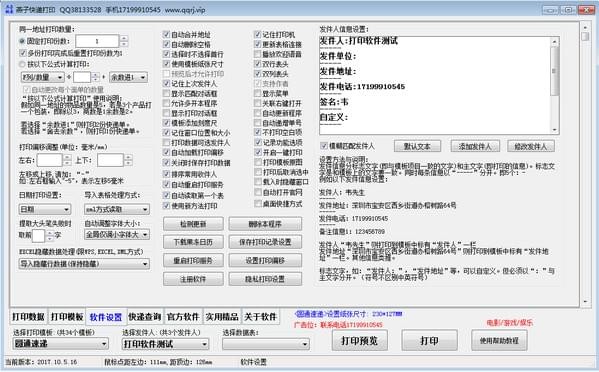Viewport: 599px width, 372px height.
Task: Click the 设置打印偏移 button
Action: pyautogui.click(x=265, y=260)
